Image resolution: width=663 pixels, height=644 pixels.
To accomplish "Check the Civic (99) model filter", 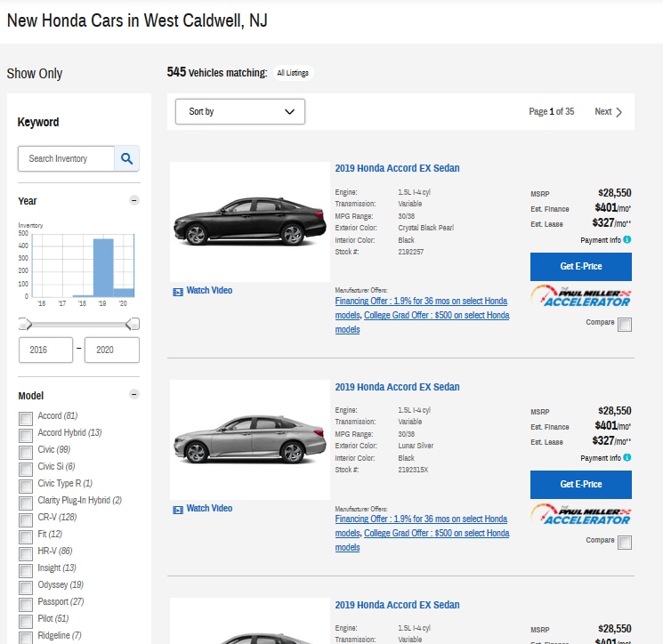I will pyautogui.click(x=26, y=453).
